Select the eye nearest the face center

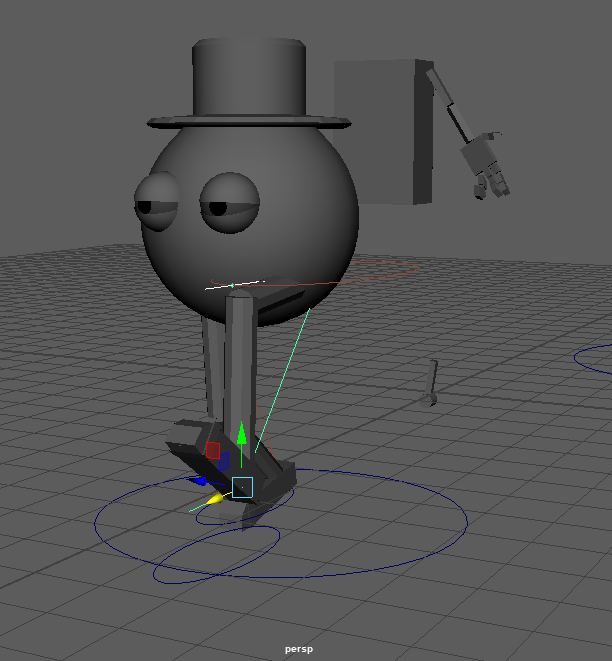[230, 202]
